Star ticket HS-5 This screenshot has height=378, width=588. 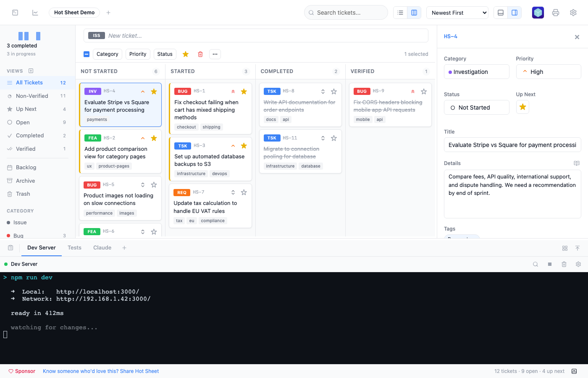pyautogui.click(x=154, y=185)
